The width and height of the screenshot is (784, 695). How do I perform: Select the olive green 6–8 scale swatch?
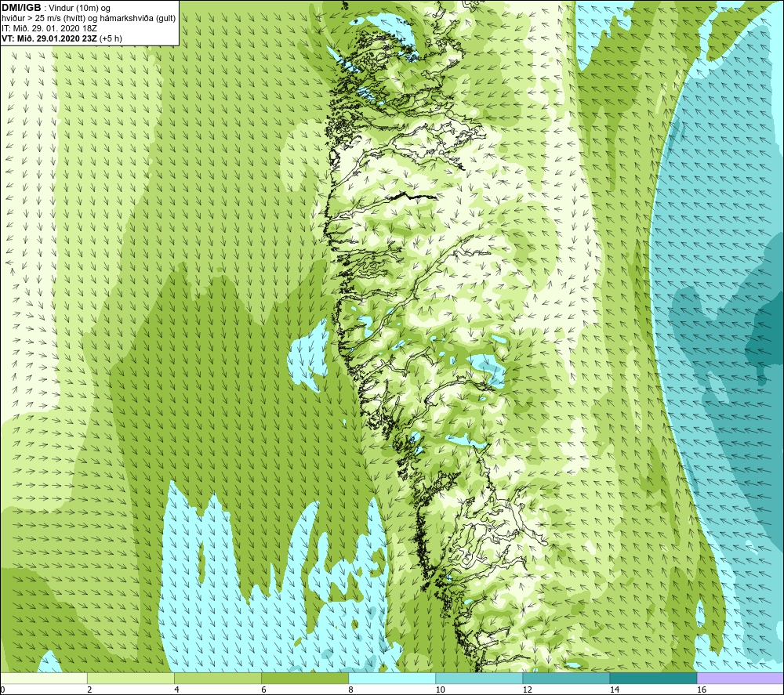pyautogui.click(x=305, y=678)
